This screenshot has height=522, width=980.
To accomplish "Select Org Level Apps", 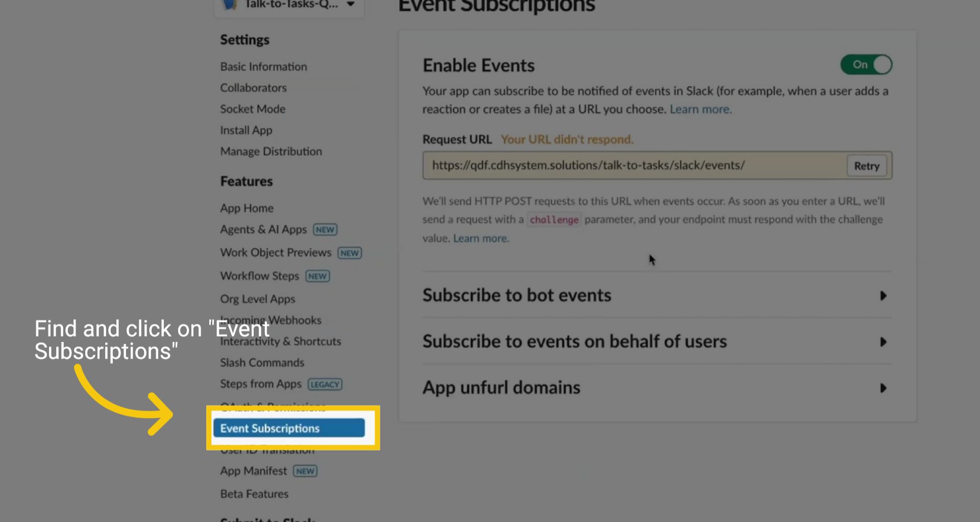I will [257, 299].
